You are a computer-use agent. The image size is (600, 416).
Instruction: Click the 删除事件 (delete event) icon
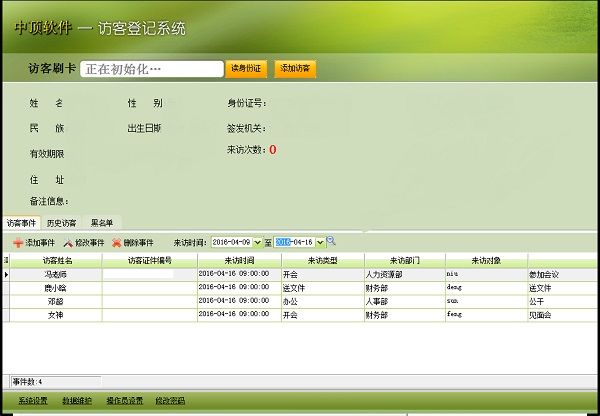pyautogui.click(x=117, y=243)
